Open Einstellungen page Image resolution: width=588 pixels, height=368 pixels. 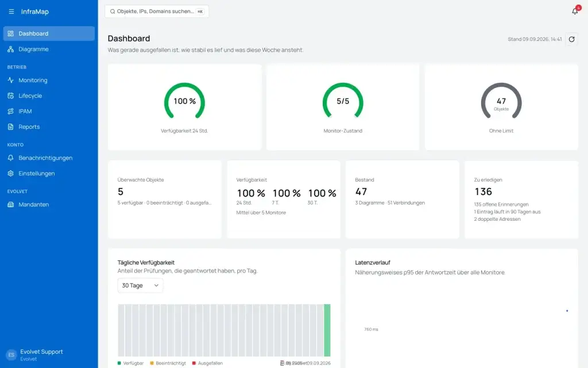tap(49, 174)
